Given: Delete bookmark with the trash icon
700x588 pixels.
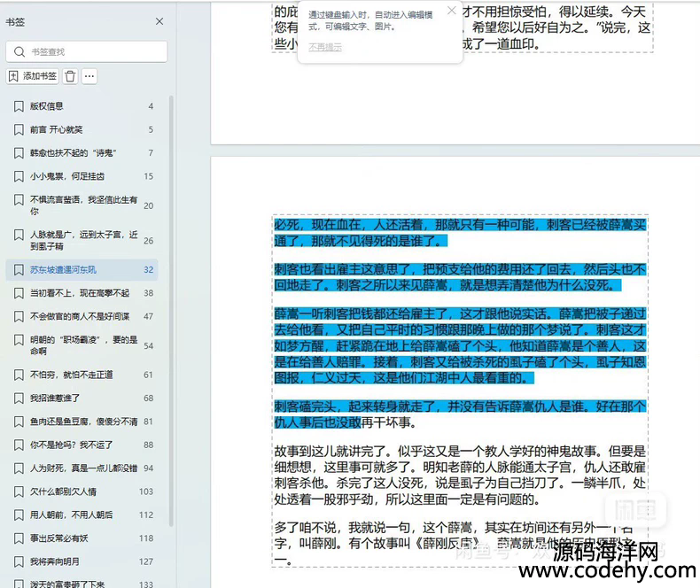Looking at the screenshot, I should [x=70, y=76].
